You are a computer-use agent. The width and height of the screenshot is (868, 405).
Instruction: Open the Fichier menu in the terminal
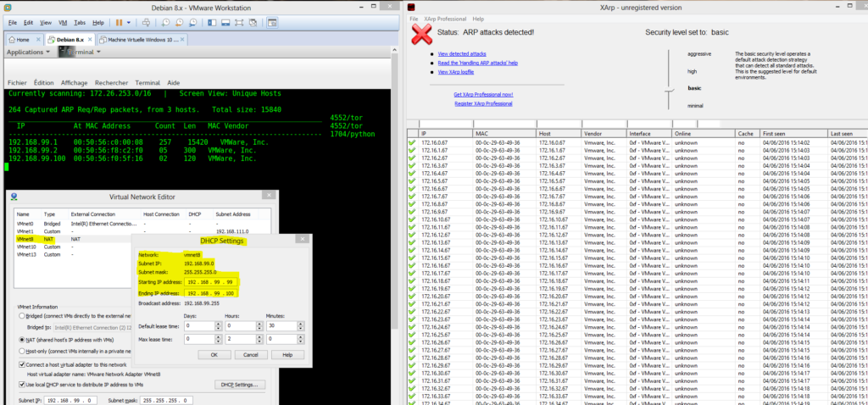(x=18, y=82)
